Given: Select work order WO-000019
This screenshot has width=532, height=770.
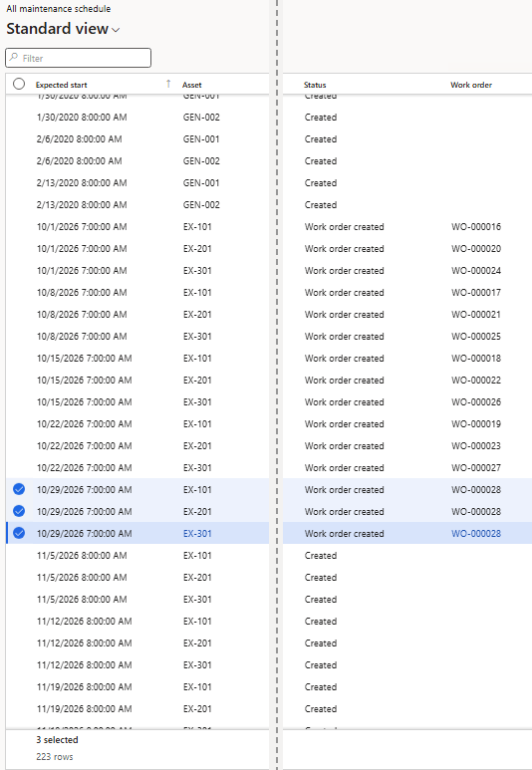Looking at the screenshot, I should tap(476, 423).
